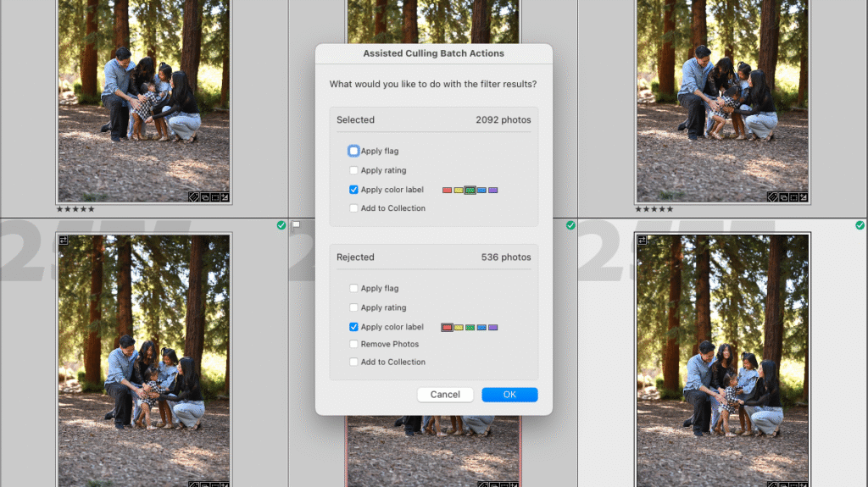Select top-right family photo thumbnail
The image size is (868, 487).
tap(722, 102)
